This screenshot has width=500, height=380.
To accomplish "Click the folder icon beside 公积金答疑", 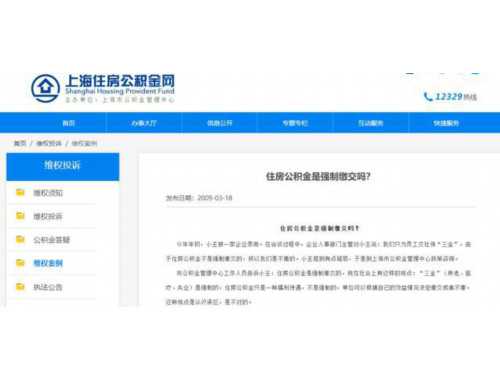I will pos(20,239).
